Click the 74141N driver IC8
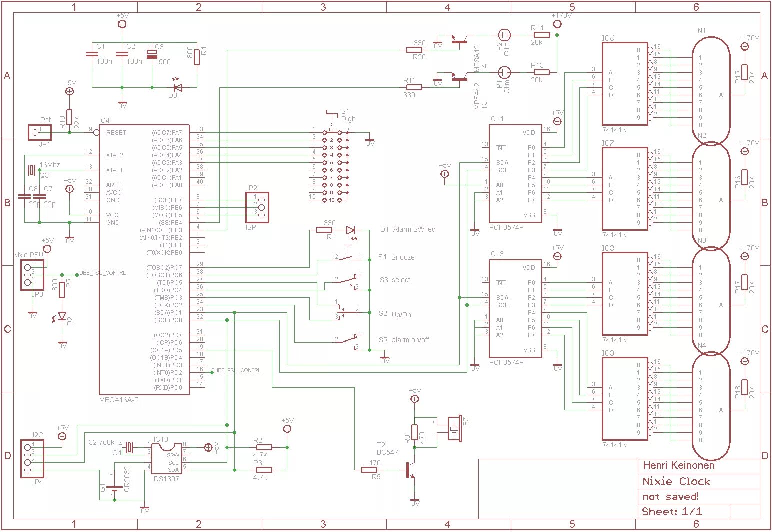This screenshot has width=772, height=532. pyautogui.click(x=625, y=294)
